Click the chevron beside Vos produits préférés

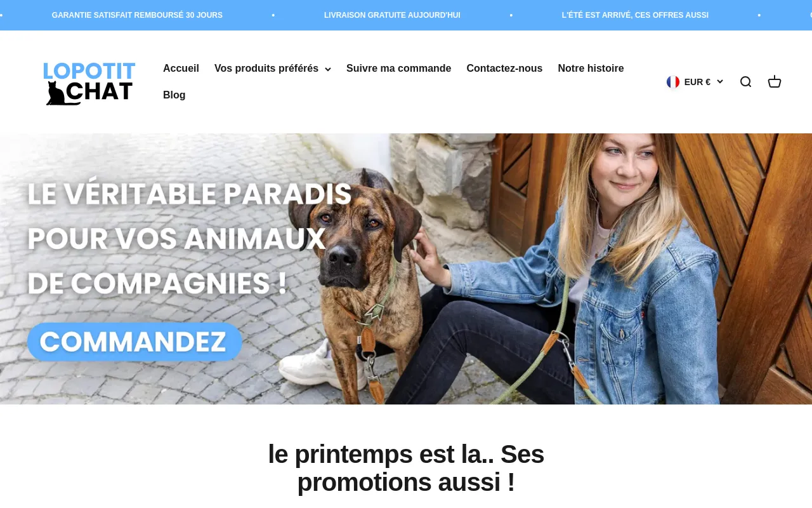[327, 69]
